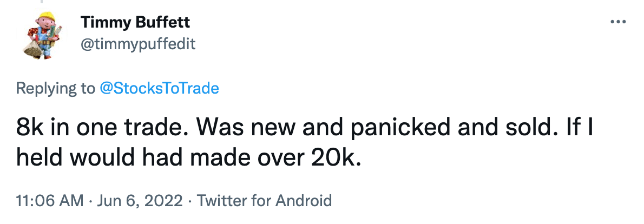Click the @timmypuffedit handle
Viewport: 644px width, 224px height.
[138, 44]
